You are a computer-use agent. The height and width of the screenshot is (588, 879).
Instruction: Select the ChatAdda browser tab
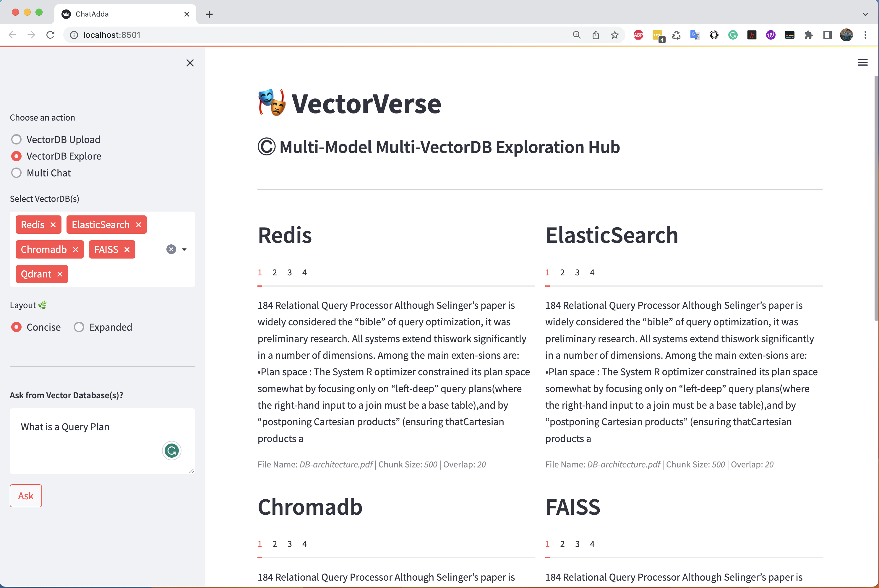(125, 14)
